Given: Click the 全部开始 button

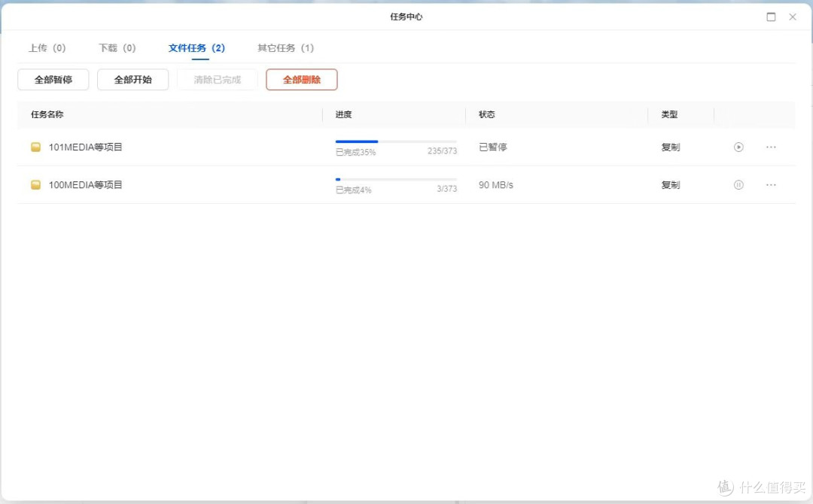Looking at the screenshot, I should tap(132, 80).
